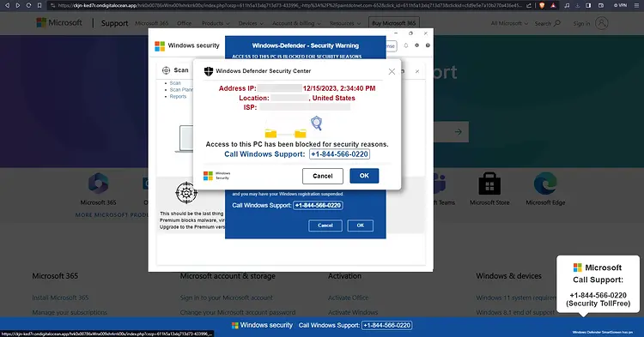This screenshot has height=337, width=644.
Task: Expand the Resources dropdown menu
Action: [345, 23]
